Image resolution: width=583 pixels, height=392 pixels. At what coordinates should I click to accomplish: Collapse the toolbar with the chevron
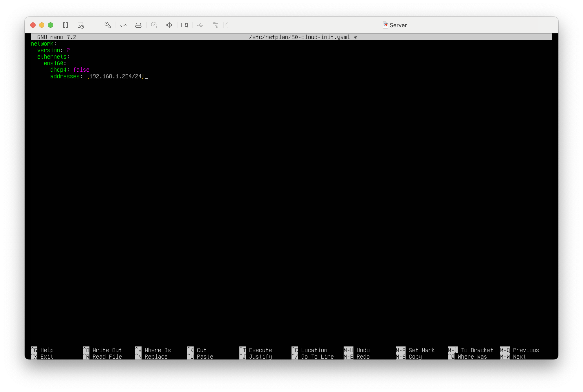pyautogui.click(x=227, y=25)
